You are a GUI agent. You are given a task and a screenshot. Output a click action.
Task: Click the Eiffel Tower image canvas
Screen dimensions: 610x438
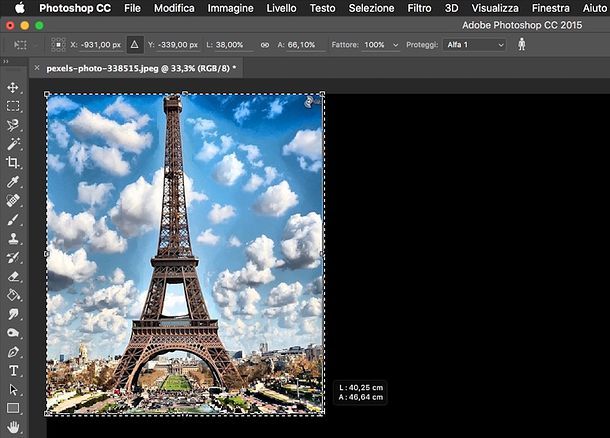(185, 254)
